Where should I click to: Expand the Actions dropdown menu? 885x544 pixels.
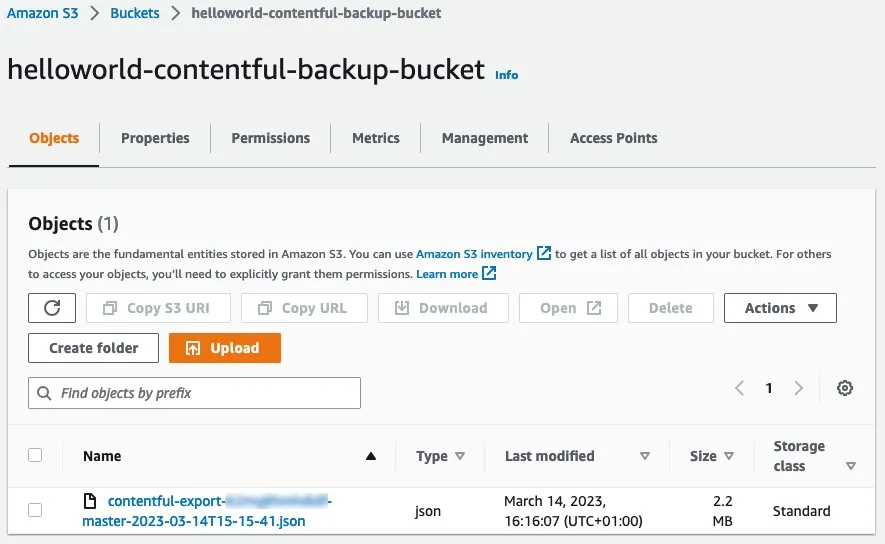tap(780, 308)
